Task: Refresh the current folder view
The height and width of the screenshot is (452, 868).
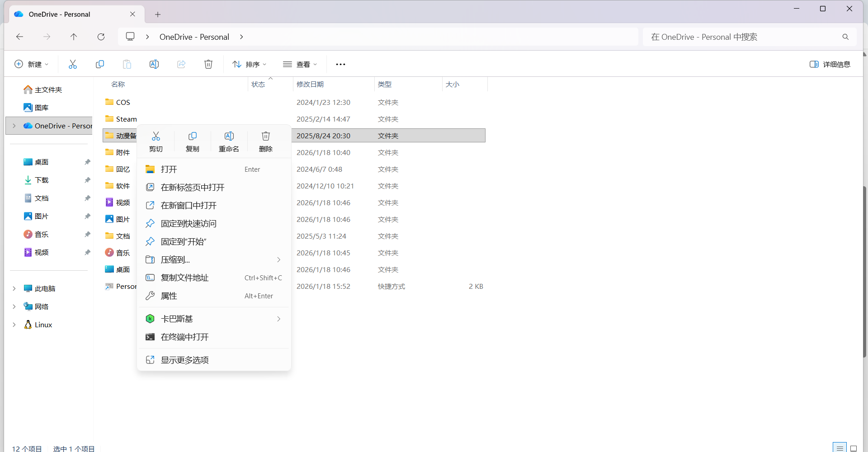Action: (x=101, y=37)
